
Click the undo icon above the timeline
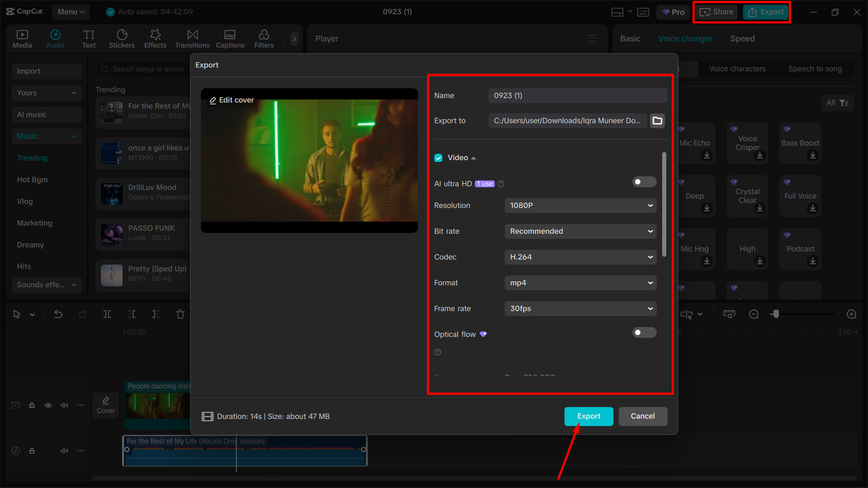coord(58,314)
